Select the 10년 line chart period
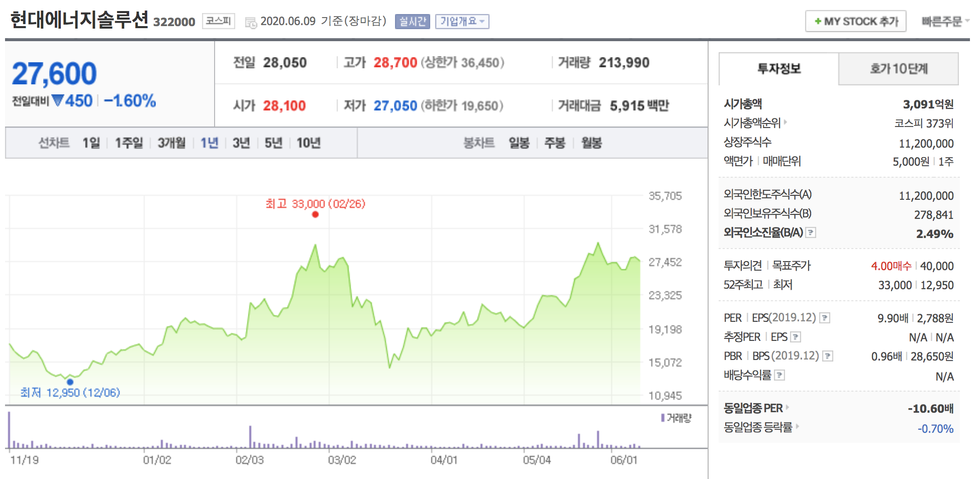Image resolution: width=980 pixels, height=479 pixels. tap(309, 143)
